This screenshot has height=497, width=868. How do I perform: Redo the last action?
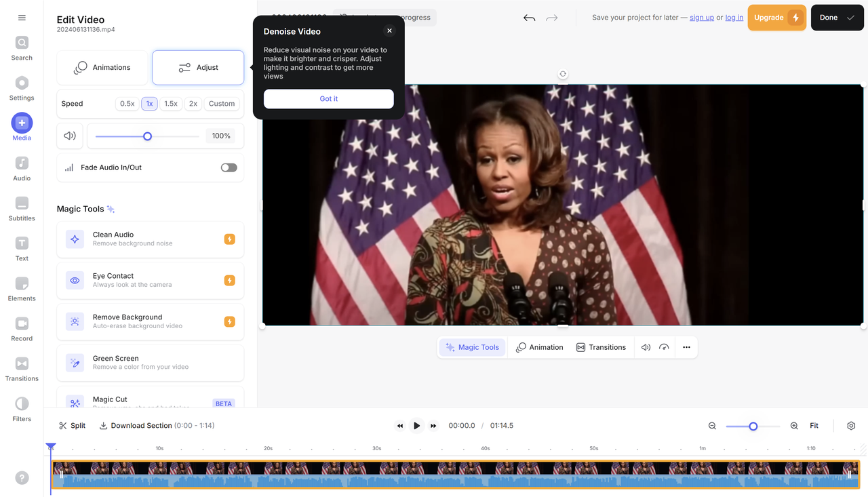pos(551,18)
